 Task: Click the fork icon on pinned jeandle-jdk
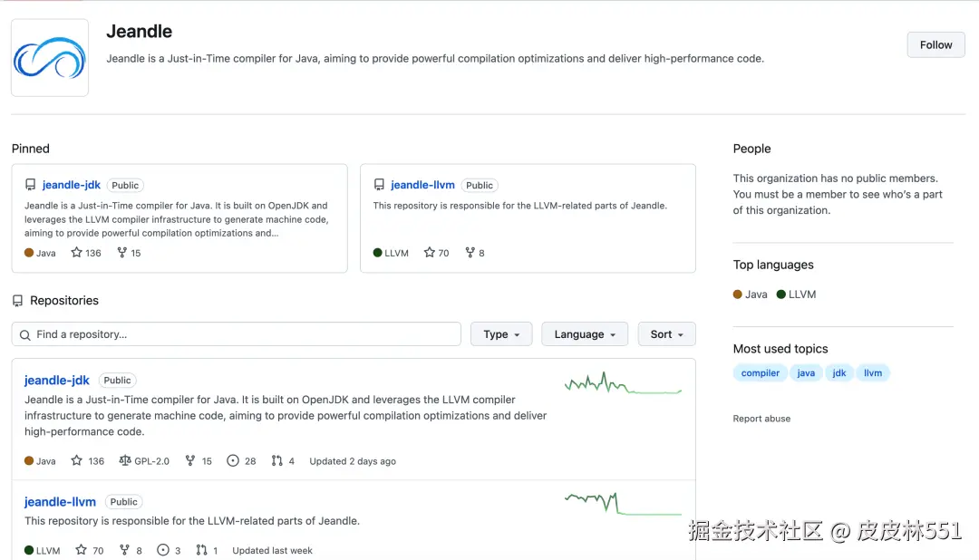point(122,253)
